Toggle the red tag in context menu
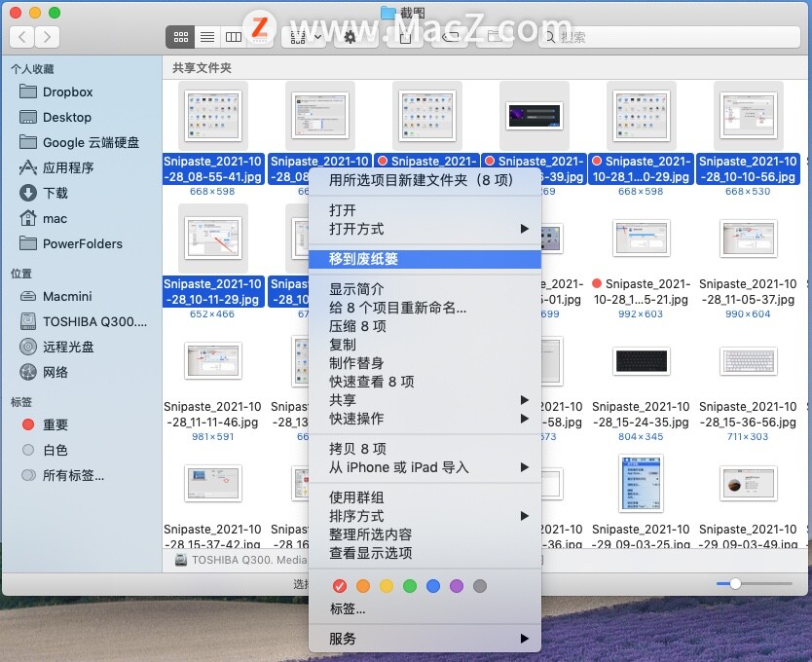Screen dimensions: 812x662 click(340, 586)
